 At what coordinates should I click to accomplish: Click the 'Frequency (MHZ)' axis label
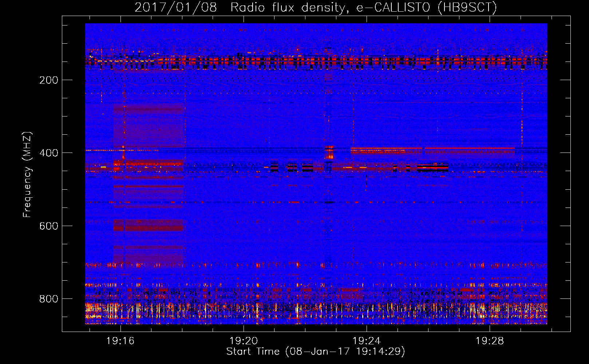(x=27, y=175)
